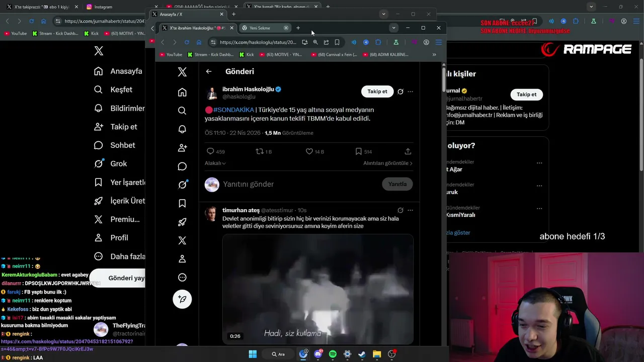644x362 pixels.
Task: Go back using the arrow beside Gönderi
Action: 209,71
